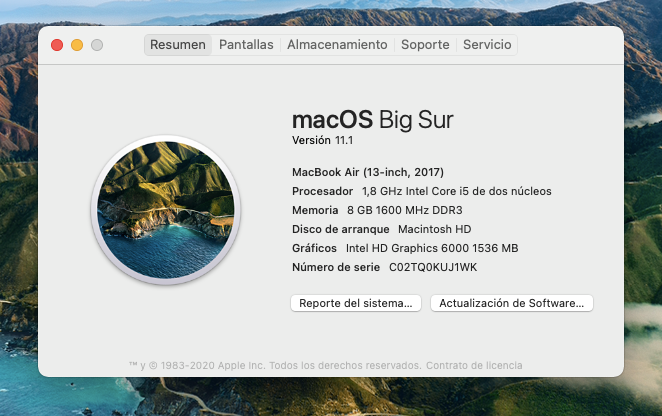Open the Contrato de licencia link
Screen dimensions: 662x416
pyautogui.click(x=474, y=365)
